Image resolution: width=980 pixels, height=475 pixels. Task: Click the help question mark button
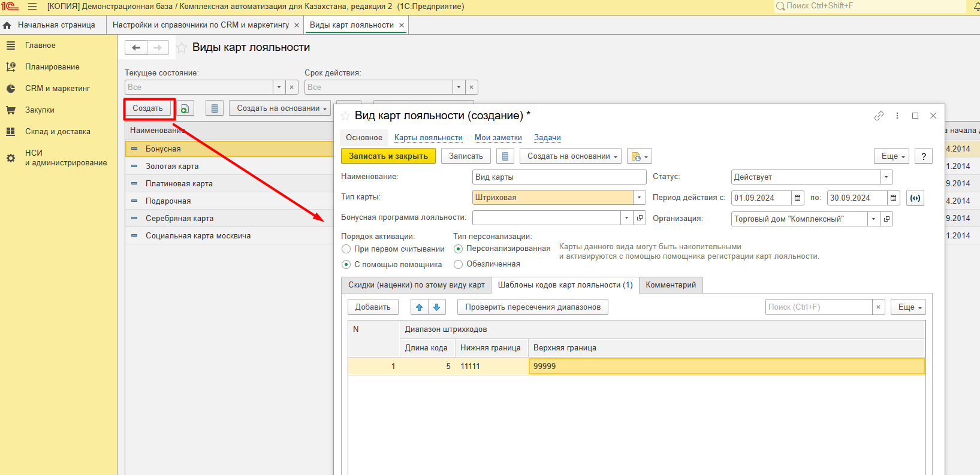coord(924,156)
